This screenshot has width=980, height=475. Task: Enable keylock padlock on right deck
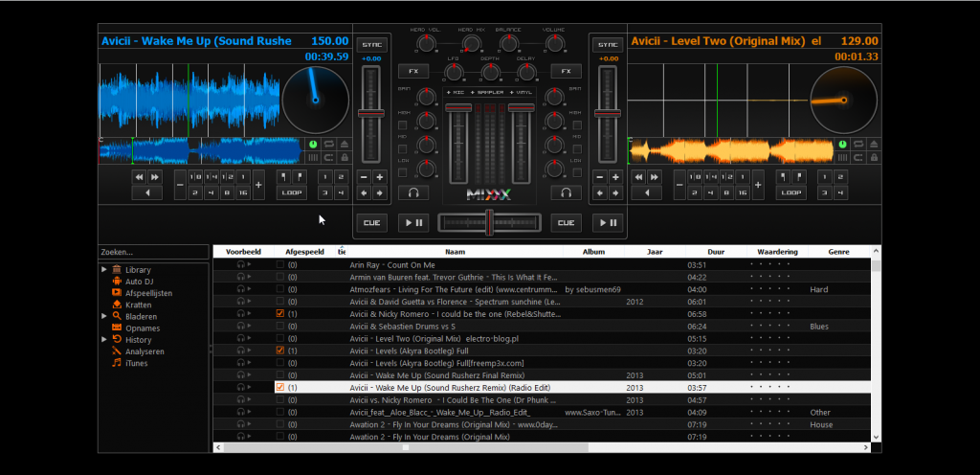point(872,157)
